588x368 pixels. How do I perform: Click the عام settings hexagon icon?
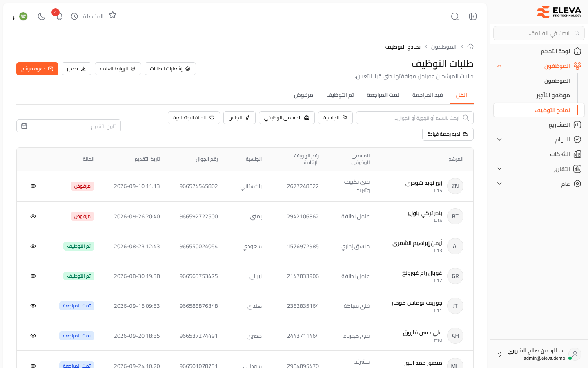pyautogui.click(x=577, y=184)
